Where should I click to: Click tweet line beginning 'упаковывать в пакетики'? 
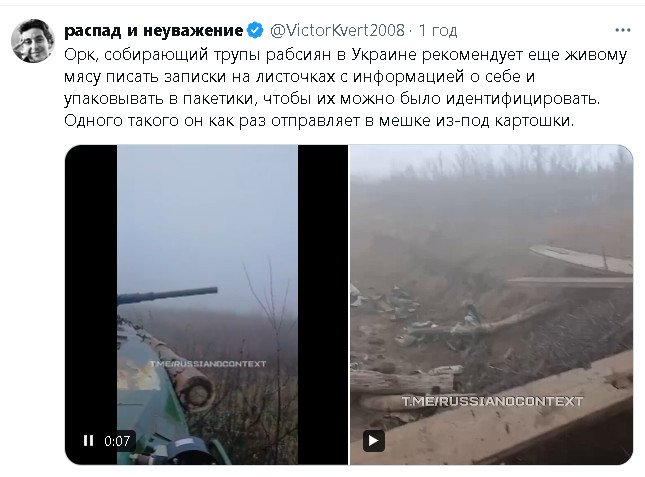[332, 99]
